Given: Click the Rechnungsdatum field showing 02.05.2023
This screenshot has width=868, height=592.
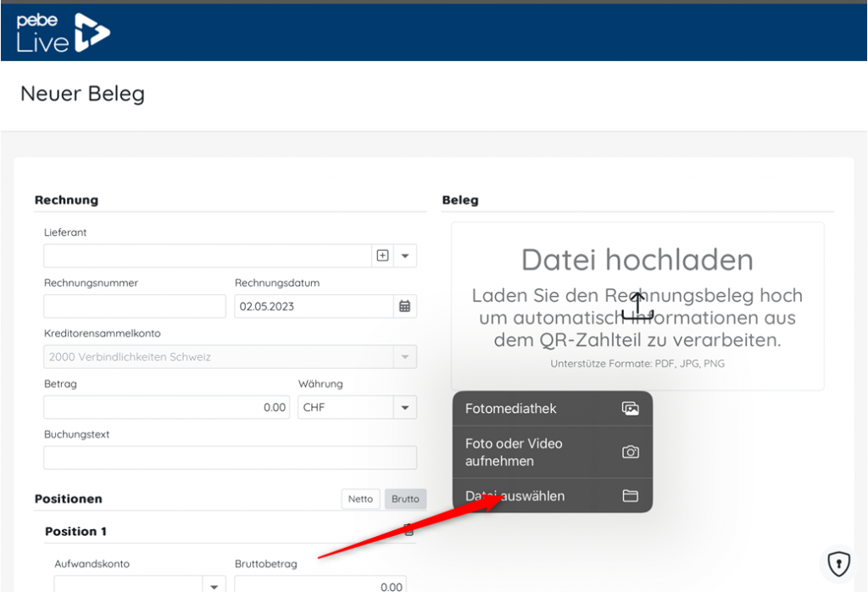Looking at the screenshot, I should [314, 306].
